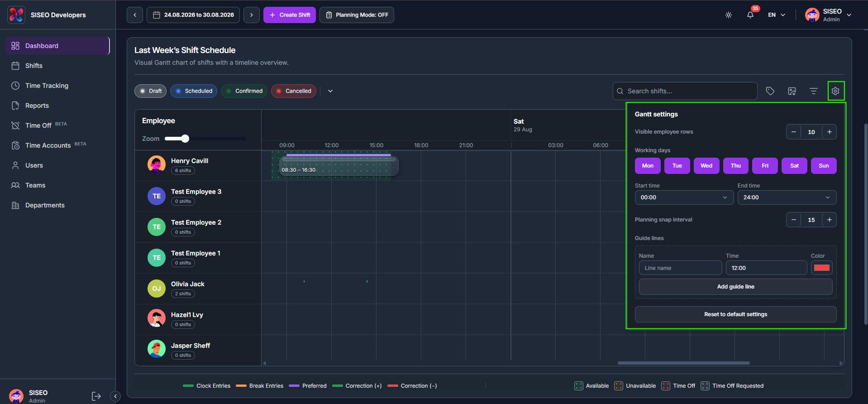The height and width of the screenshot is (404, 868).
Task: Click the SISEO admin avatar in header
Action: tap(812, 15)
